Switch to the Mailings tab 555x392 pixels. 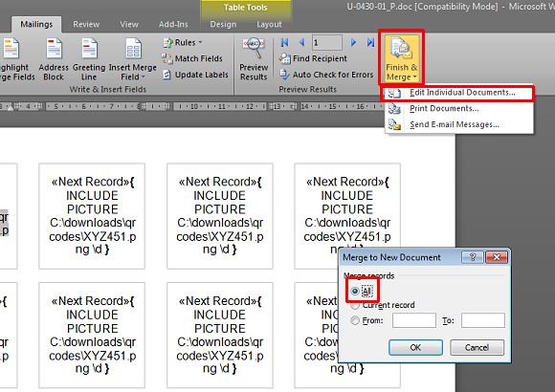[36, 25]
